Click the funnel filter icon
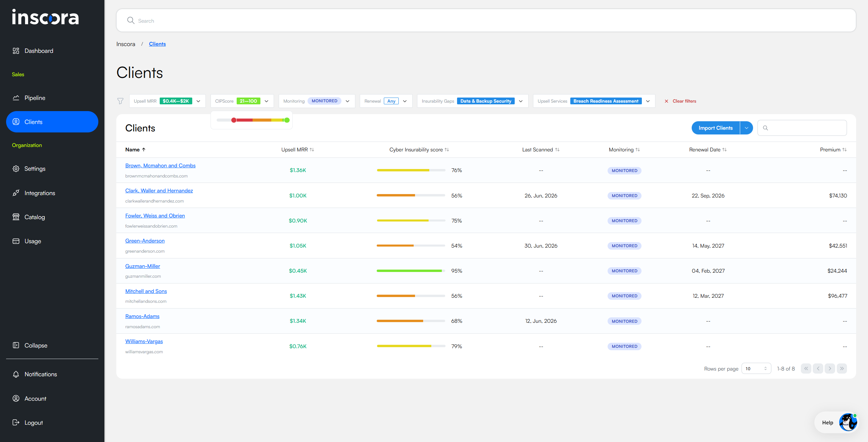This screenshot has width=868, height=442. pos(120,101)
